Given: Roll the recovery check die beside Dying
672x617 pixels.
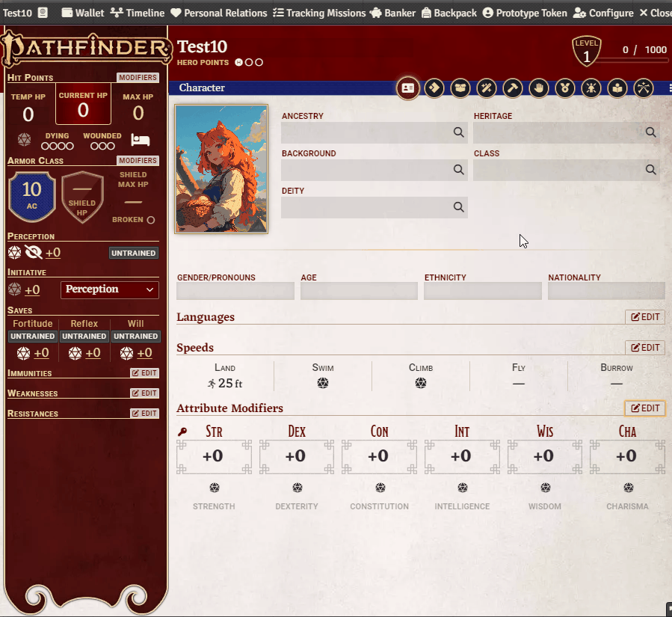Looking at the screenshot, I should click(24, 140).
